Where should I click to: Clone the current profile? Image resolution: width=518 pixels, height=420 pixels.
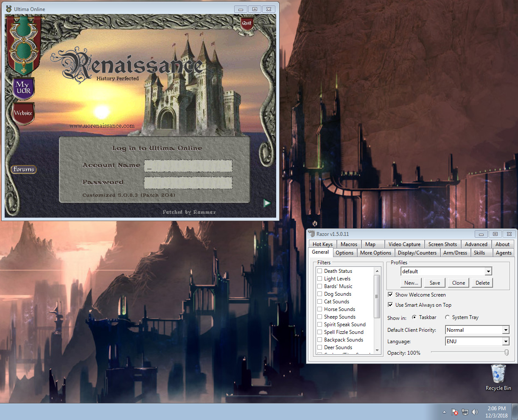(459, 283)
